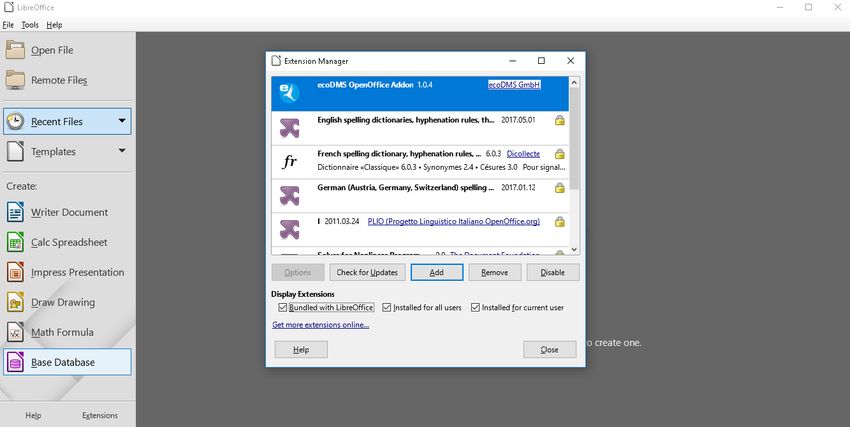Click puzzle icon of English spelling dictionaries
Screen dimensions: 850x427
click(x=289, y=128)
